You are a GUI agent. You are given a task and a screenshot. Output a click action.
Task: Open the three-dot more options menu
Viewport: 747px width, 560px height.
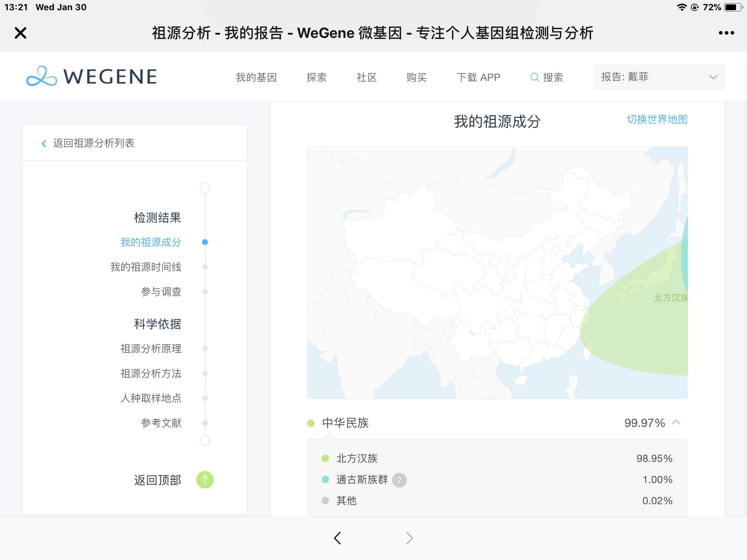click(726, 33)
